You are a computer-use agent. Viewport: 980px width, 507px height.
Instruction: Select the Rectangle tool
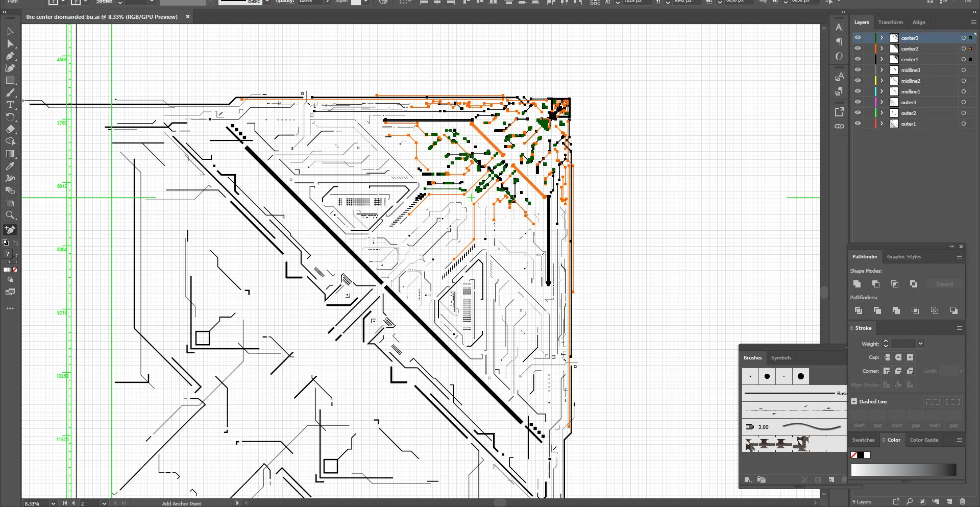[x=10, y=81]
